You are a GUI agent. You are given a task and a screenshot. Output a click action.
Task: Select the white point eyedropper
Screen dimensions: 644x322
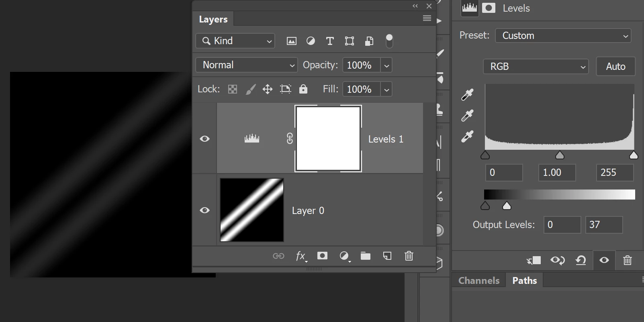(x=467, y=136)
